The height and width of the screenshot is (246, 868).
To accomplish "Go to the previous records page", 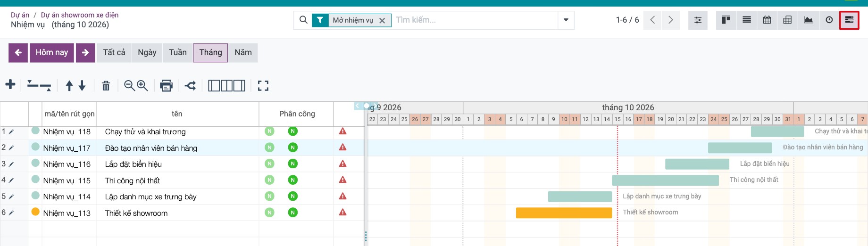I will [653, 20].
